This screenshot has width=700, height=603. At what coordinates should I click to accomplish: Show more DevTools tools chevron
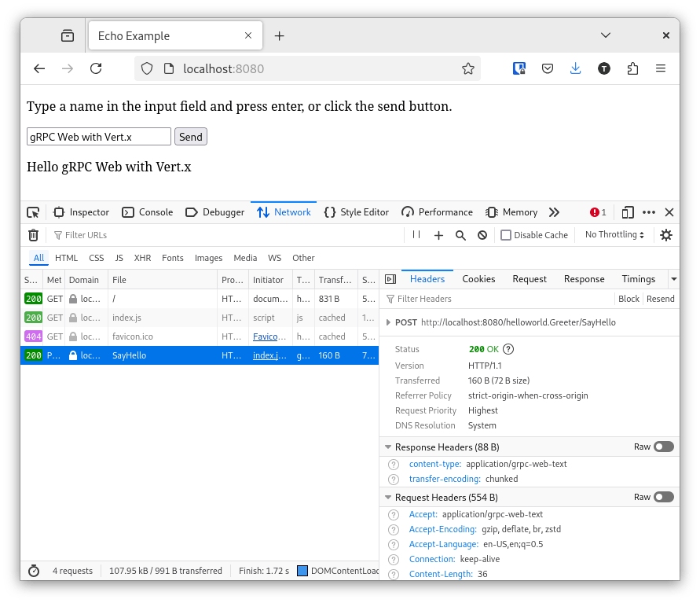pos(554,212)
